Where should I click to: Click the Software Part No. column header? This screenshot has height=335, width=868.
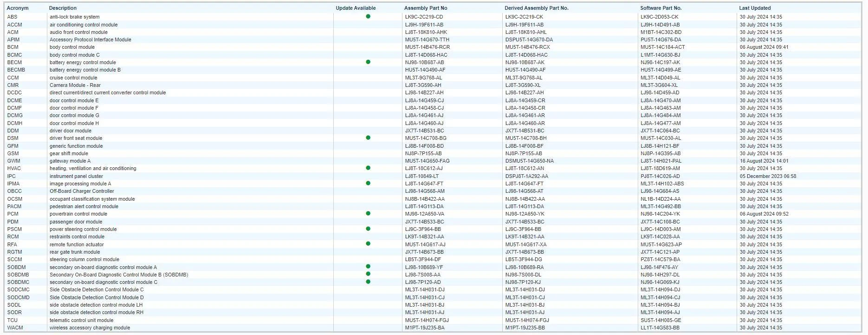661,8
